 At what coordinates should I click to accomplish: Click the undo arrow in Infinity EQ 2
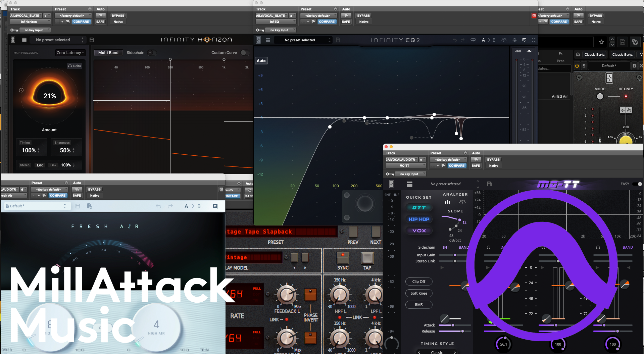[x=455, y=40]
